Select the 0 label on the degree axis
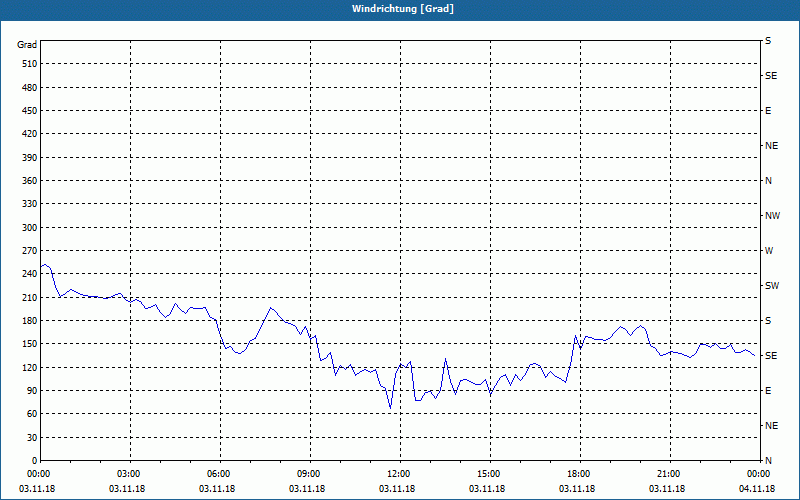Image resolution: width=800 pixels, height=500 pixels. click(x=35, y=461)
